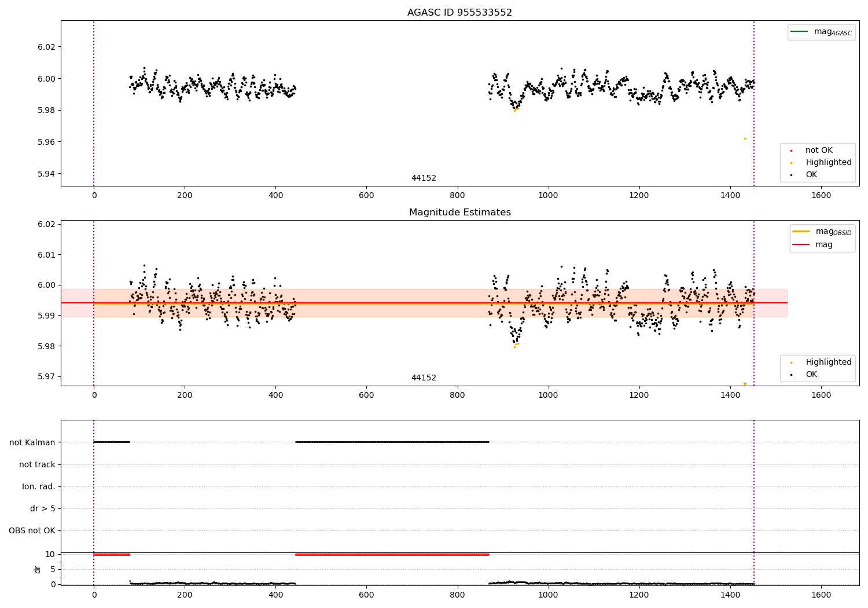Click the '1400' x-tick label of the bottom plot
Image resolution: width=868 pixels, height=608 pixels.
point(730,595)
